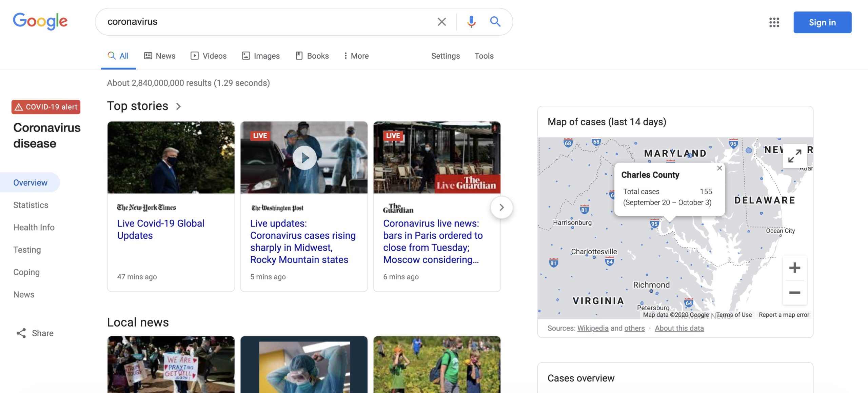Click the LIVE badge on Guardian image
868x393 pixels.
393,136
